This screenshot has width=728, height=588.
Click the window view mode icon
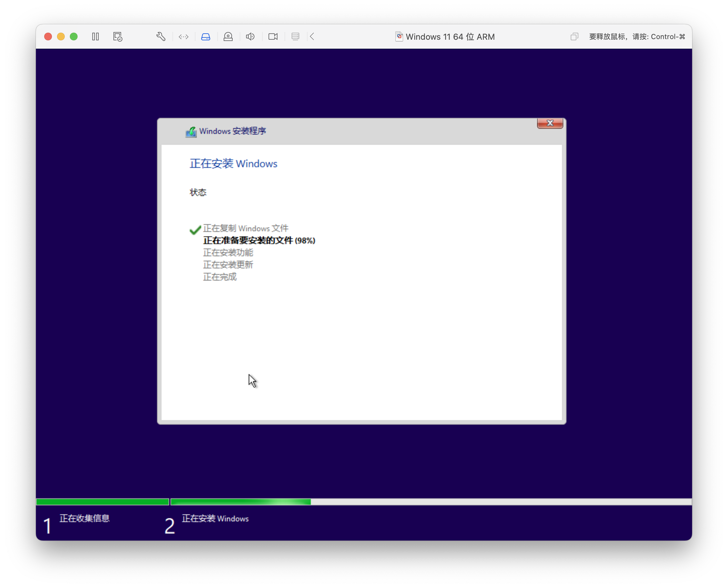[x=574, y=37]
